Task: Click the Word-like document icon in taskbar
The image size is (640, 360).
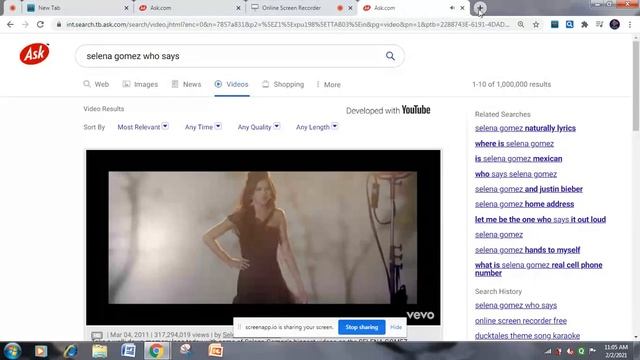Action: [x=129, y=351]
